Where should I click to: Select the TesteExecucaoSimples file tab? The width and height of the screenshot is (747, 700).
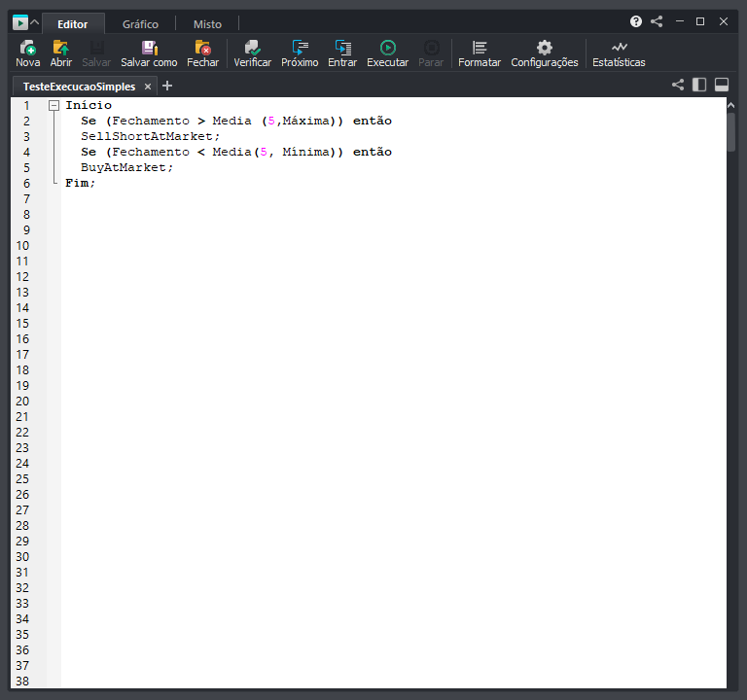pos(79,87)
